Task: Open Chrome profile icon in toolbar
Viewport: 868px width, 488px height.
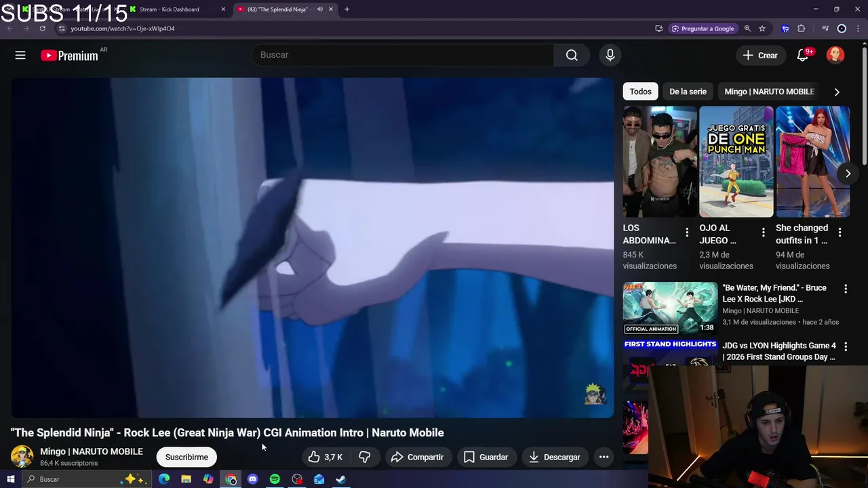Action: tap(842, 28)
